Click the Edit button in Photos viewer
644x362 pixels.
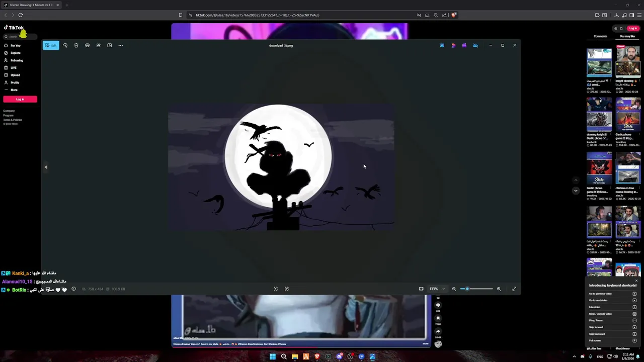(x=51, y=45)
